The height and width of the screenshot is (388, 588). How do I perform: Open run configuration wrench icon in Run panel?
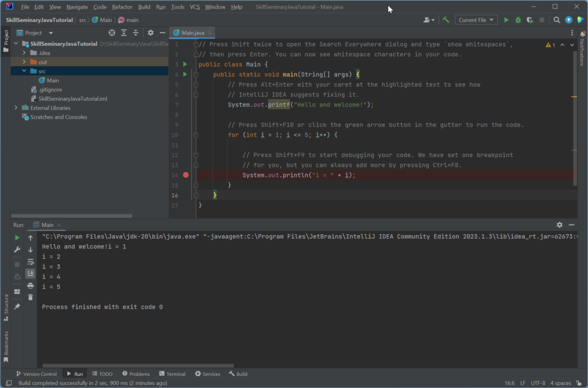click(x=17, y=250)
